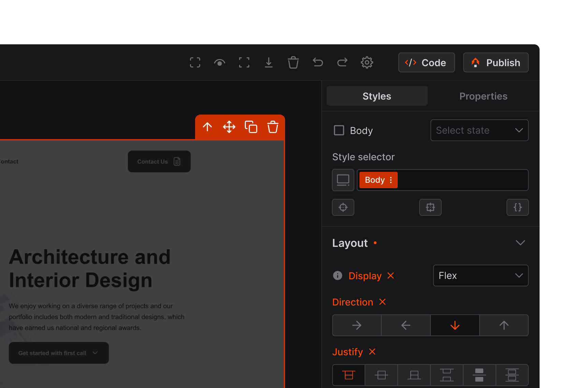
Task: Toggle preview with the eye icon
Action: [220, 63]
